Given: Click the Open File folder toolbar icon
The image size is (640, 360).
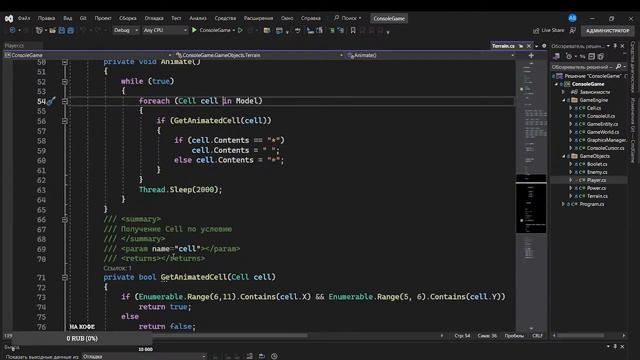Looking at the screenshot, I should pyautogui.click(x=52, y=30).
